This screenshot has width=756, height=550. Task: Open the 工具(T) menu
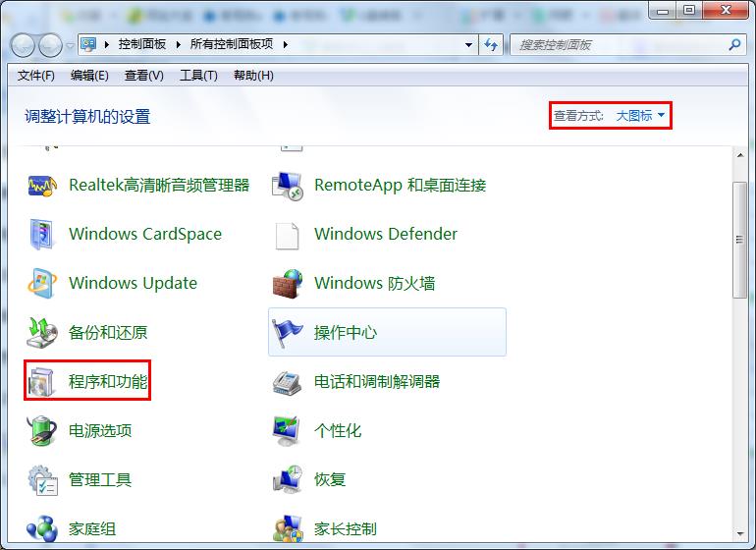point(198,76)
